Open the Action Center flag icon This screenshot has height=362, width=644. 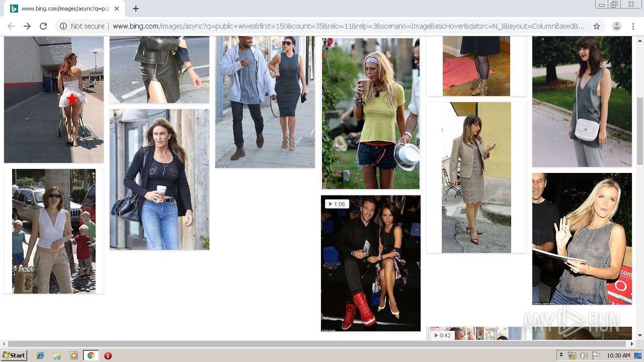(x=596, y=355)
